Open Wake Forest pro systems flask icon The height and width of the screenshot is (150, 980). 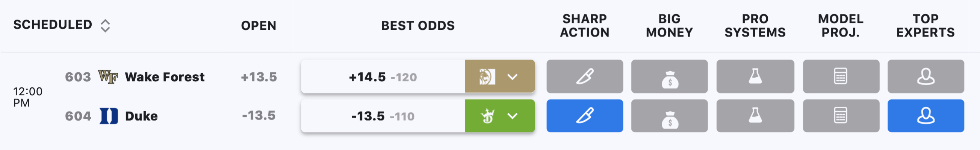point(755,77)
